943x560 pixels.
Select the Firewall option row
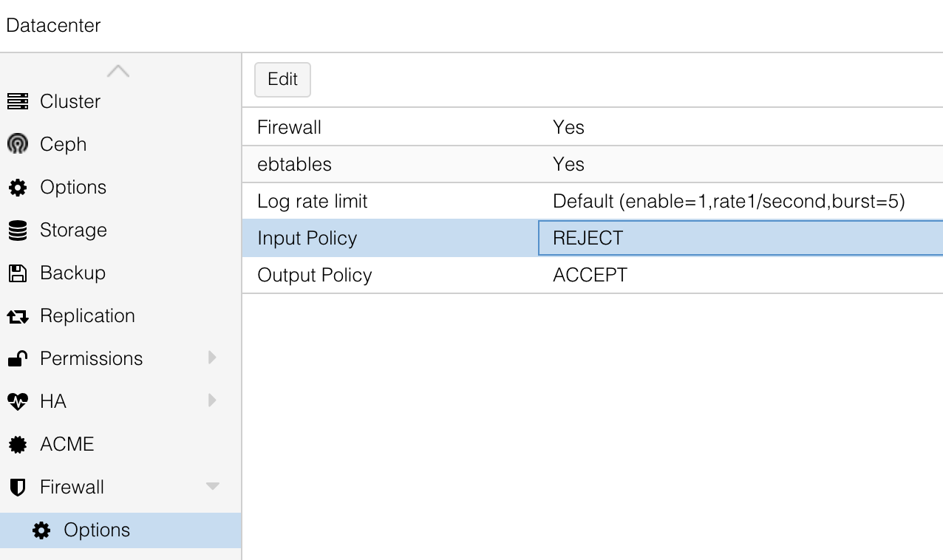click(x=593, y=127)
